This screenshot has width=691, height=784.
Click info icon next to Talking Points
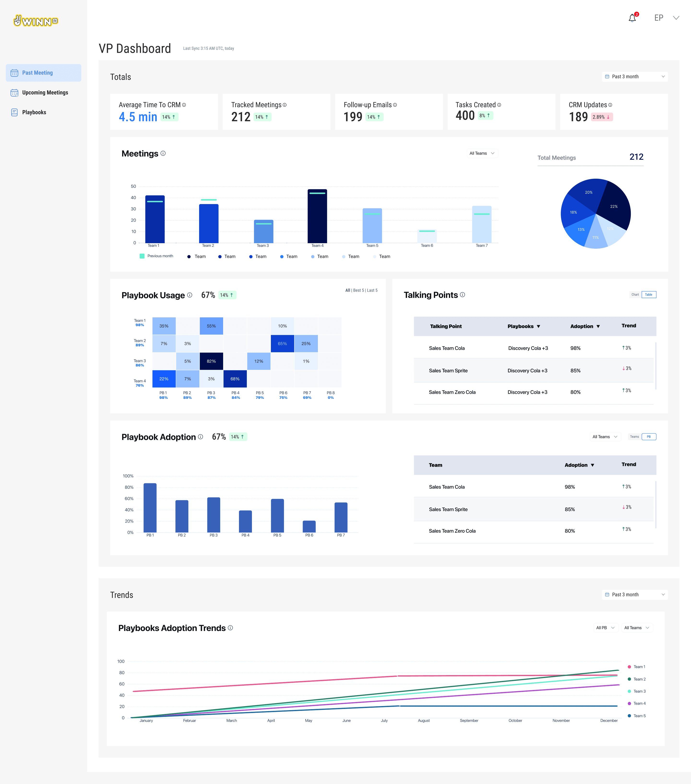pos(462,295)
